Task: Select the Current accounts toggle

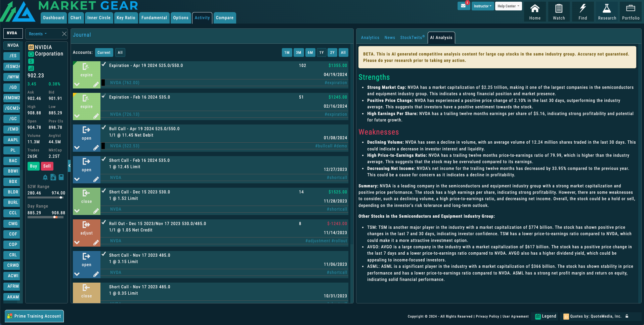Action: pos(104,52)
